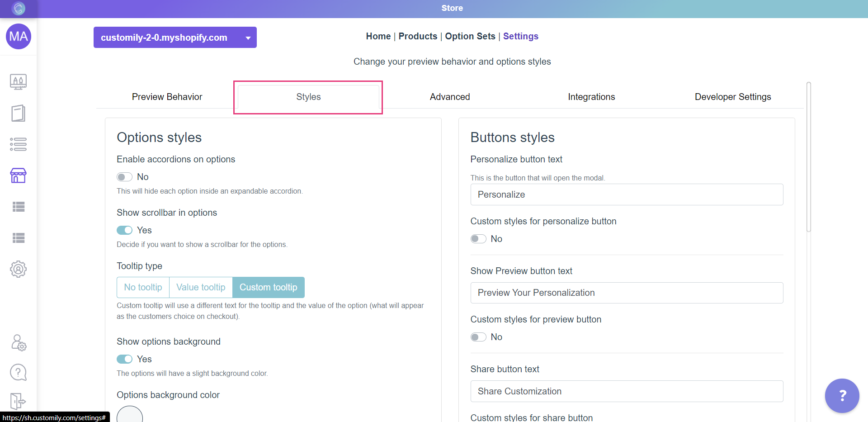Open the help question mark bubble icon
868x422 pixels.
pyautogui.click(x=18, y=372)
